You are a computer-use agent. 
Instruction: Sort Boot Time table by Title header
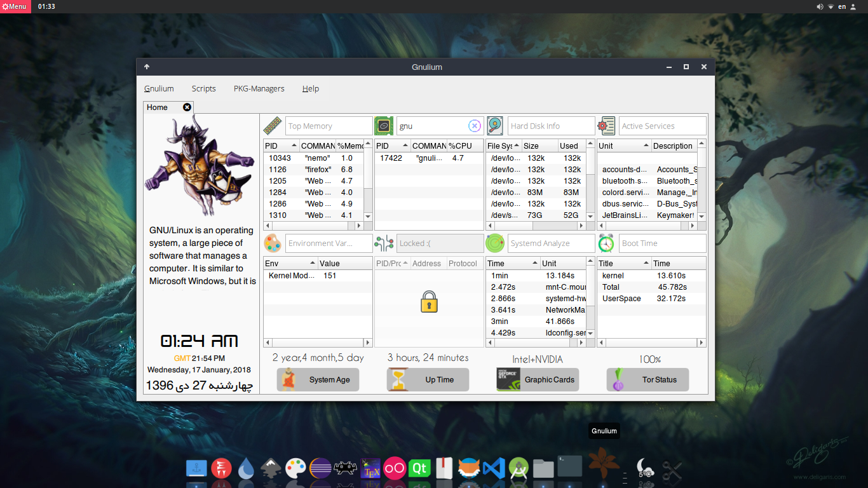(x=624, y=263)
